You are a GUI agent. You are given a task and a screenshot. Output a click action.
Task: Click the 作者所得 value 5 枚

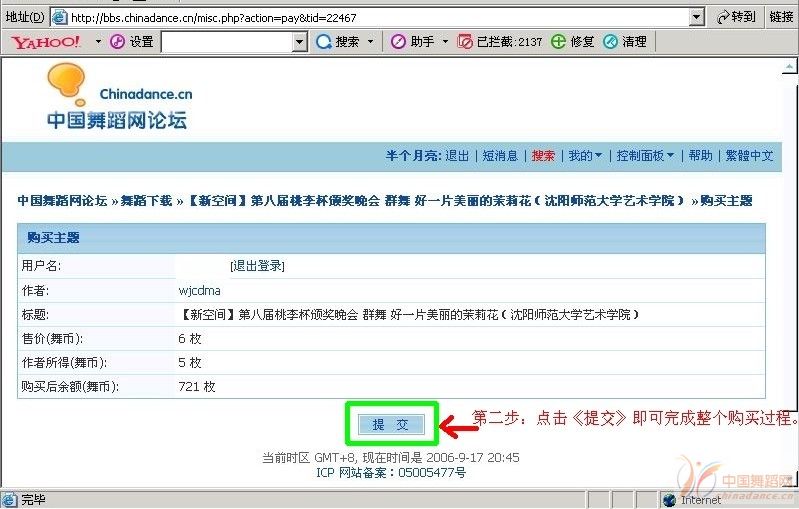pos(190,363)
